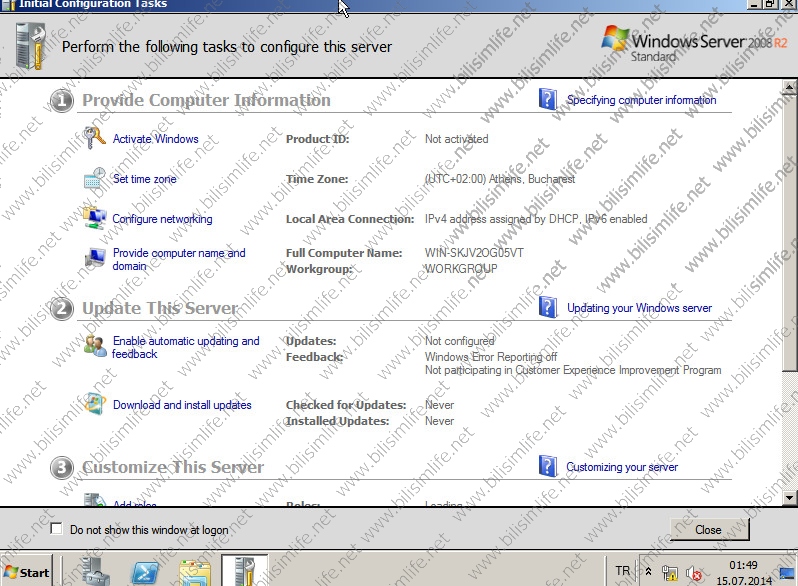Viewport: 798px width, 586px height.
Task: Check Do not show this window at logon
Action: [x=56, y=529]
